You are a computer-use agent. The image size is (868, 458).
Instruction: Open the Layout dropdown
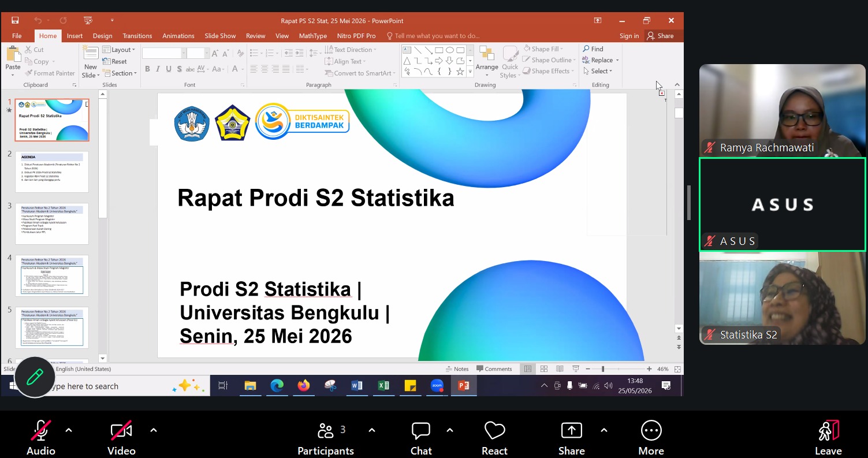tap(119, 50)
